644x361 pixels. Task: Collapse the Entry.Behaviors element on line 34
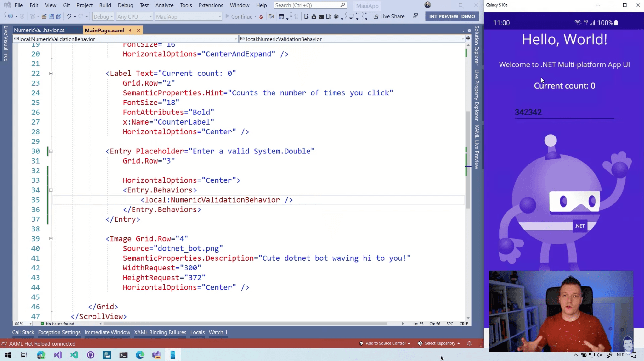coord(51,190)
